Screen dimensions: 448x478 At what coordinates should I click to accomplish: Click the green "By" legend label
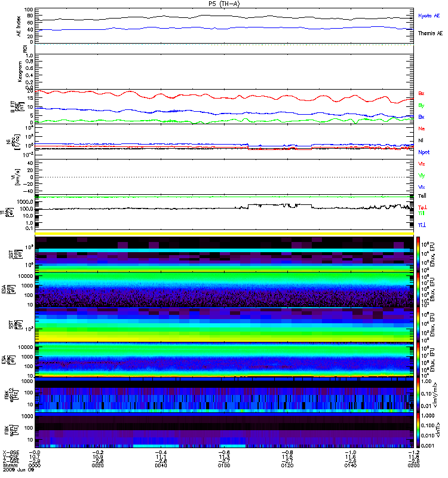[x=421, y=106]
